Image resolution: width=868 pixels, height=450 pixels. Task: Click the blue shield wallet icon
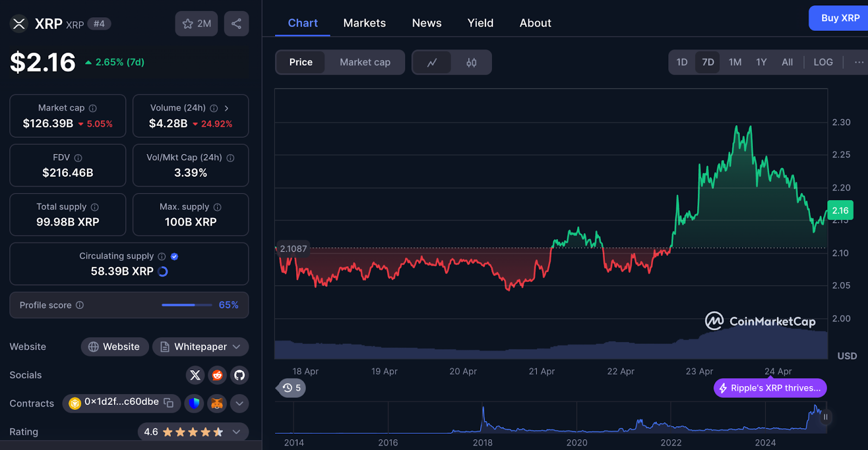coord(194,403)
